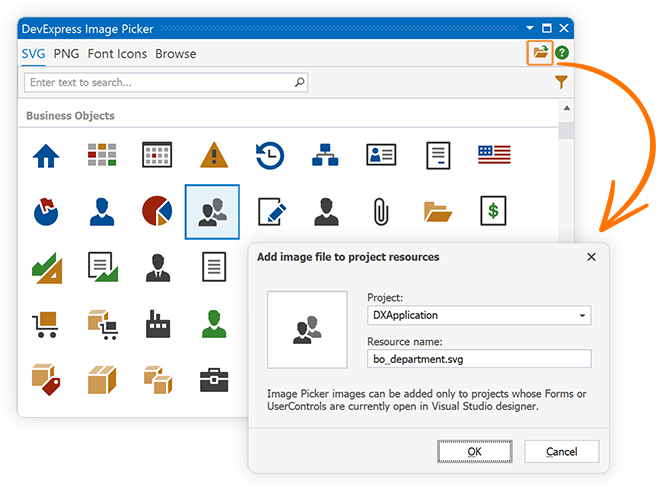Open help via the green question icon
Image resolution: width=656 pixels, height=490 pixels.
(x=562, y=53)
